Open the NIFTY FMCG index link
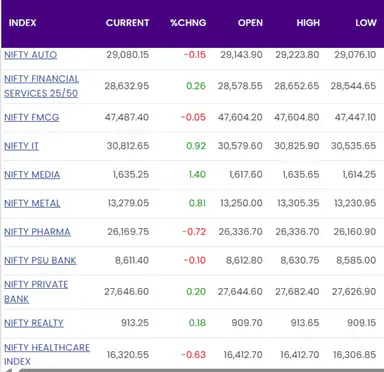Image resolution: width=384 pixels, height=372 pixels. tap(32, 117)
